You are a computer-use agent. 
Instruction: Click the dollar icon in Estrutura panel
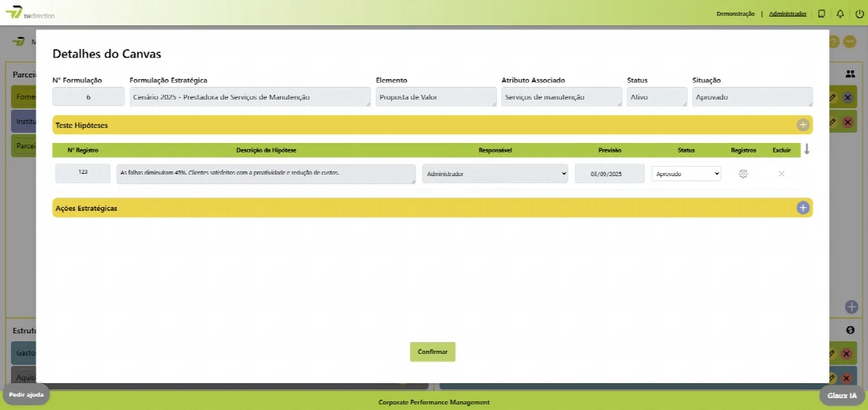click(x=851, y=330)
